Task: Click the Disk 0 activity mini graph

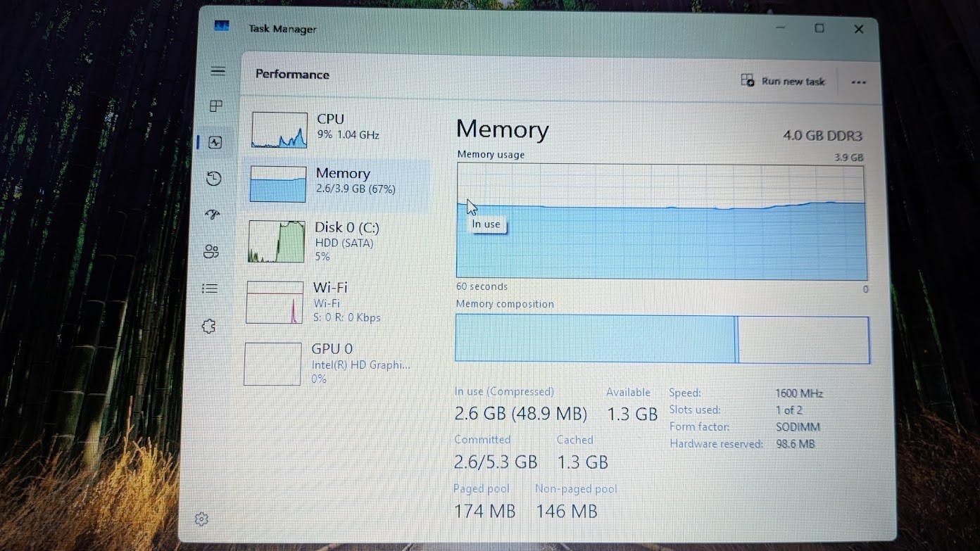Action: [x=277, y=241]
